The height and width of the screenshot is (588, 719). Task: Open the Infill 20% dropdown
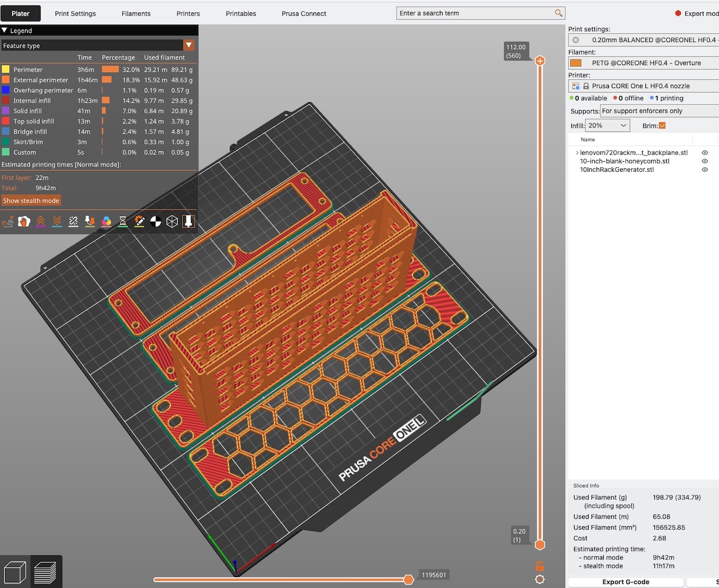[607, 126]
